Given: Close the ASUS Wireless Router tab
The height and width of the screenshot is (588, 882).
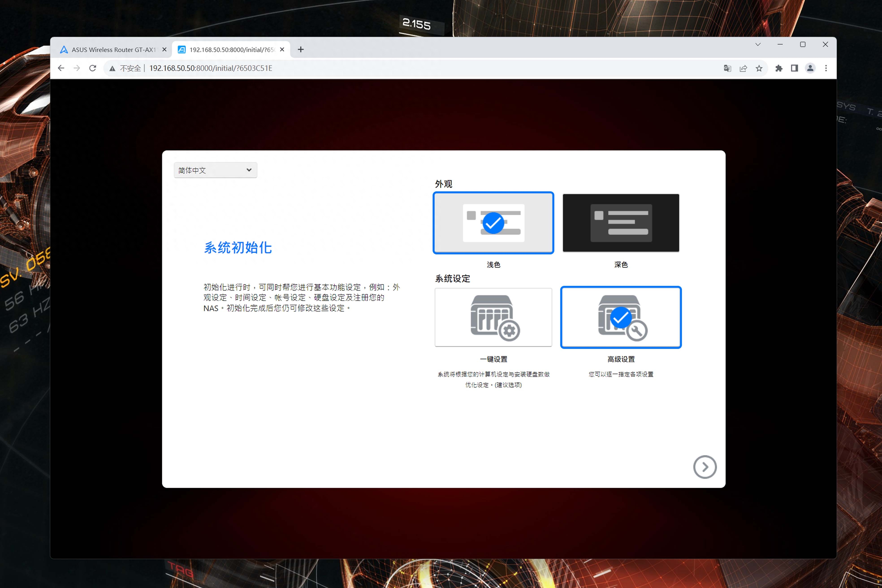Looking at the screenshot, I should click(164, 50).
